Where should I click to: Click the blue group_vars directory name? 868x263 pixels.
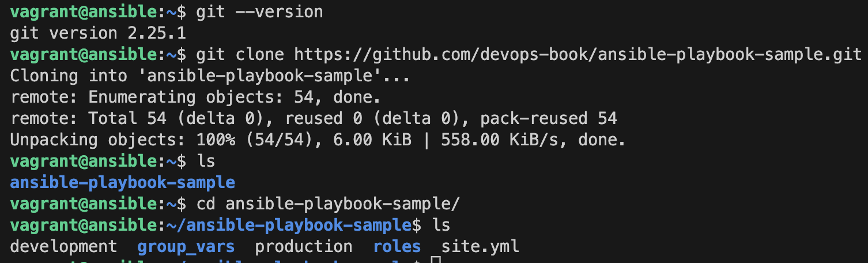coord(186,247)
